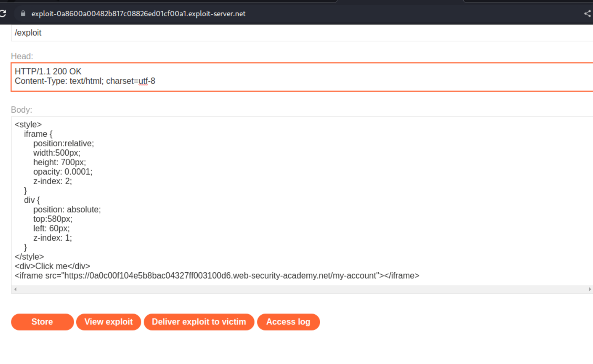Click the closing '</style>' tag line
This screenshot has width=593, height=364.
point(29,257)
